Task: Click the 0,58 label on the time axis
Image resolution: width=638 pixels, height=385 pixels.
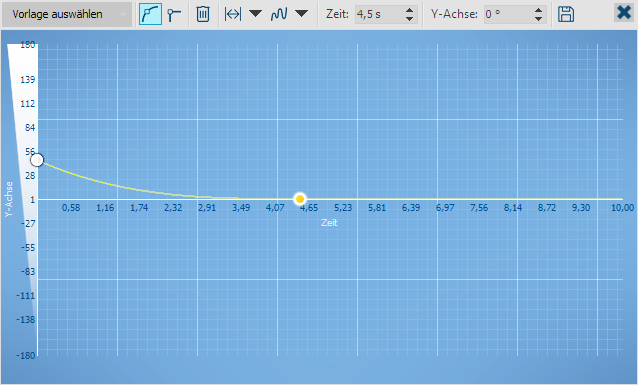Action: [71, 208]
